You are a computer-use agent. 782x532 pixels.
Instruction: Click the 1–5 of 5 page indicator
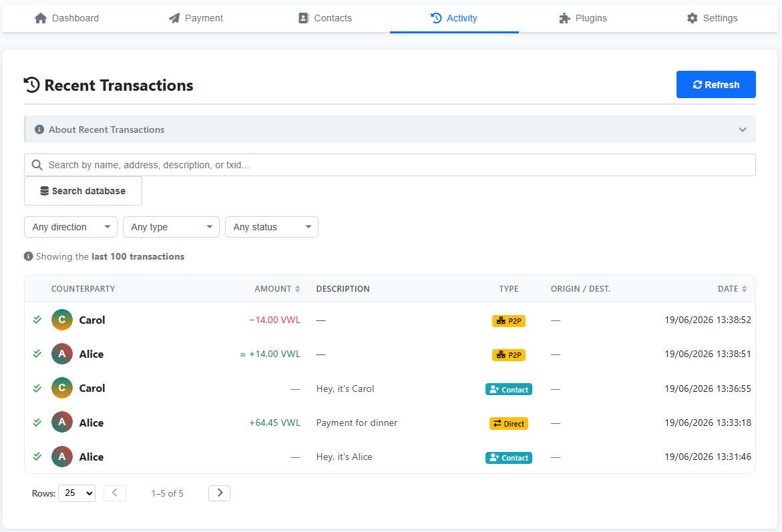pos(167,493)
